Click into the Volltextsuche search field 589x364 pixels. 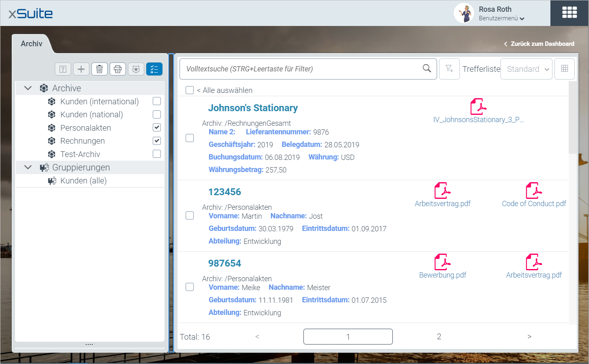pyautogui.click(x=301, y=69)
